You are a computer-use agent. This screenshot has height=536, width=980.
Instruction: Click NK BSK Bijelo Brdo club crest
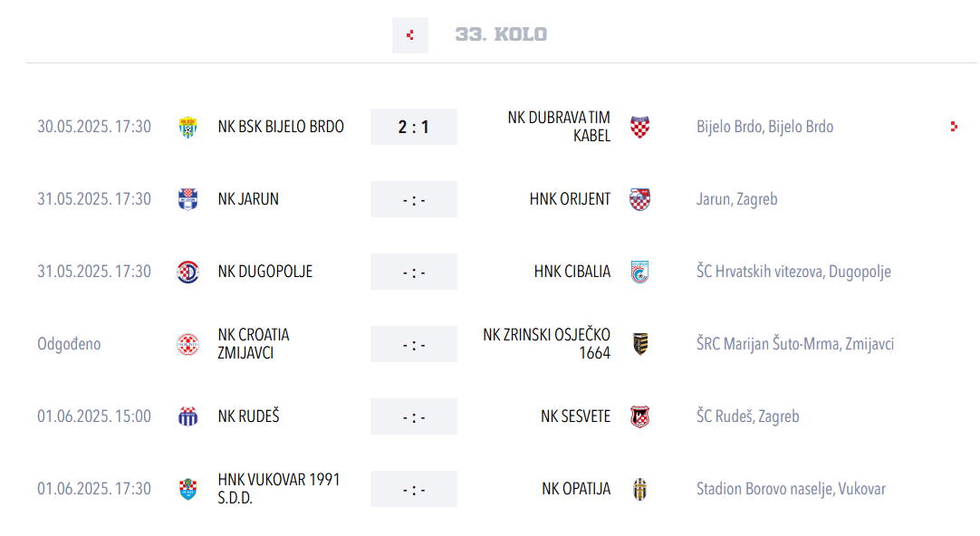(187, 127)
